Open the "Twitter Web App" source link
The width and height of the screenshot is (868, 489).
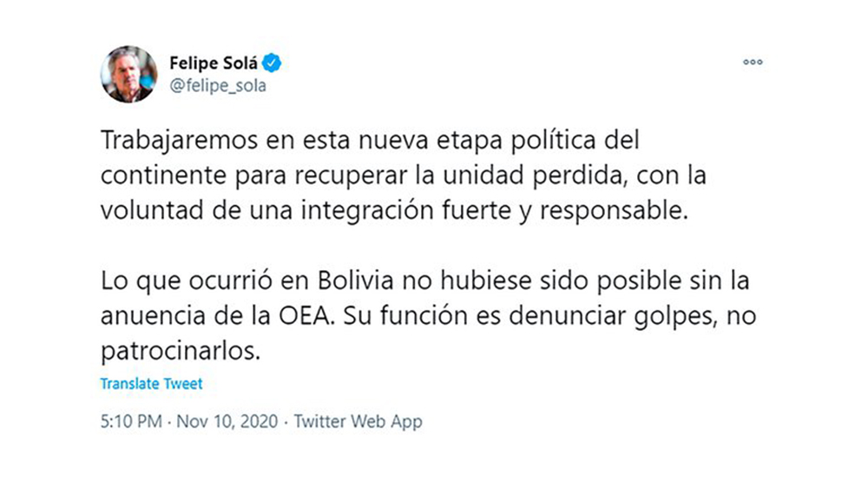coord(358,421)
